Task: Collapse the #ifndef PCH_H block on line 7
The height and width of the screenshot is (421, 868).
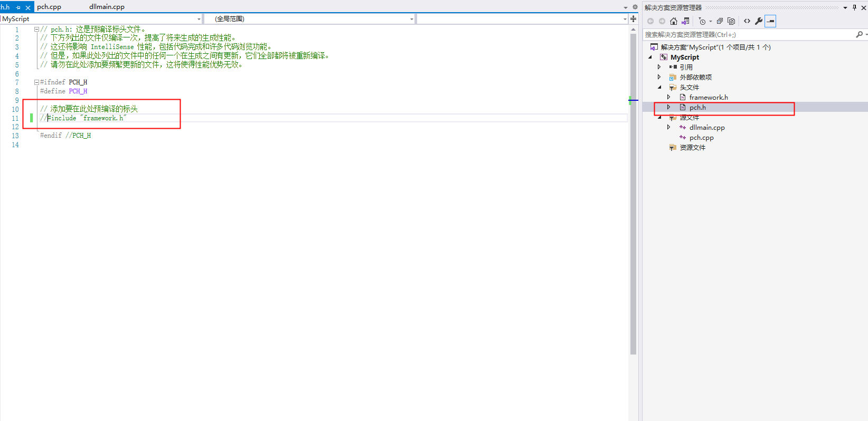Action: coord(36,82)
